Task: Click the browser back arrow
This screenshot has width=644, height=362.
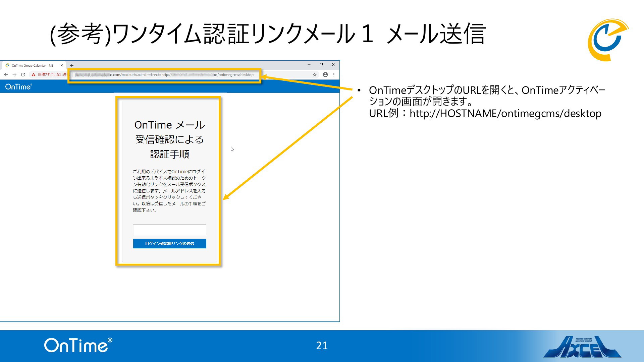Action: (x=6, y=75)
